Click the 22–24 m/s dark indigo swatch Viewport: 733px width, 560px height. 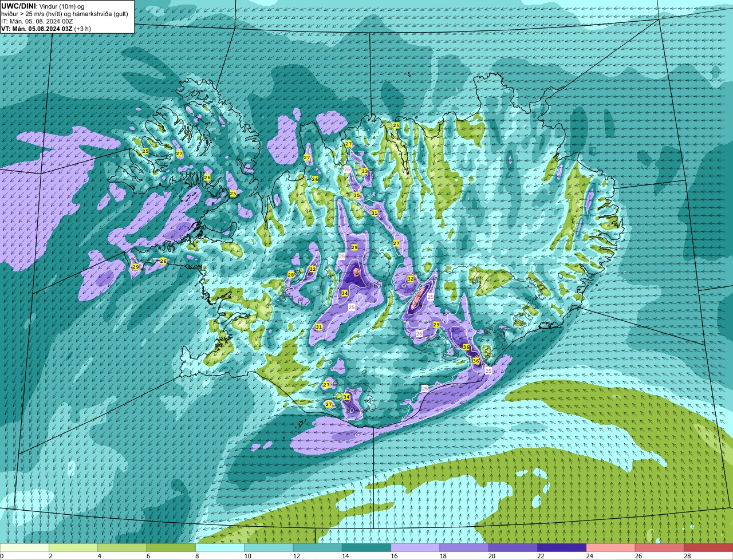(562, 548)
